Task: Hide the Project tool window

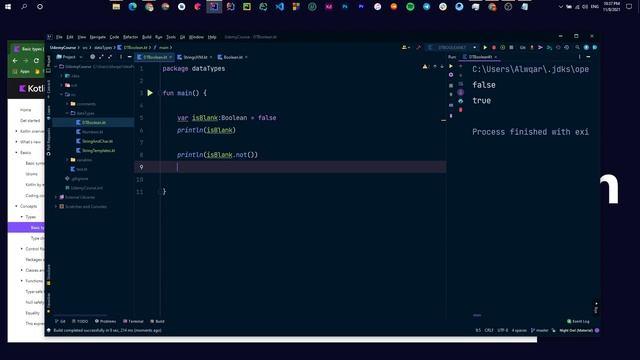Action: point(129,57)
